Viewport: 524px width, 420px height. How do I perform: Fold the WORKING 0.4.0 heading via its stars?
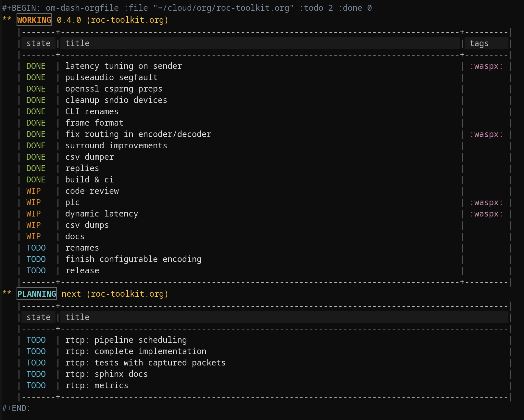[7, 19]
